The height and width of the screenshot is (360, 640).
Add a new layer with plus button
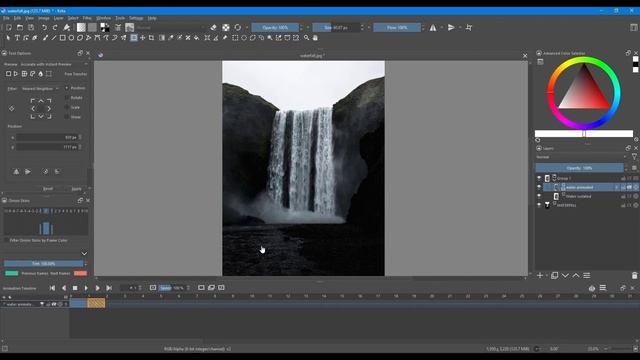click(540, 276)
